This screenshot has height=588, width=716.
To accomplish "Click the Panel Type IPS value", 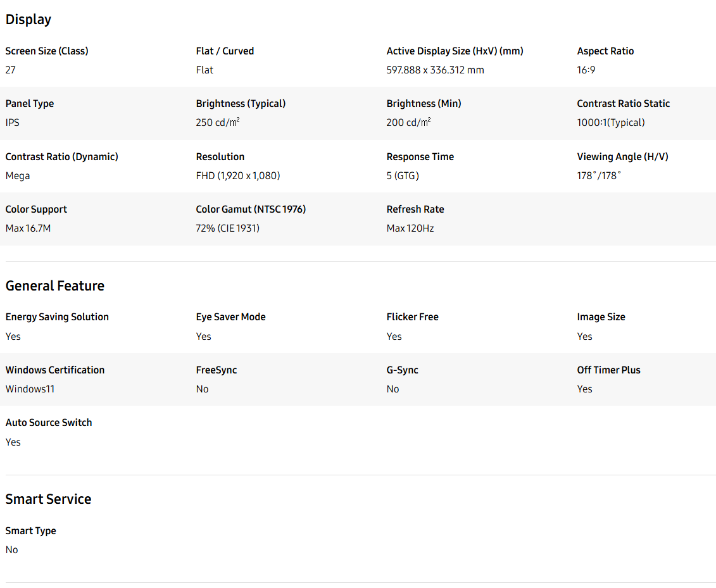I will pyautogui.click(x=13, y=123).
